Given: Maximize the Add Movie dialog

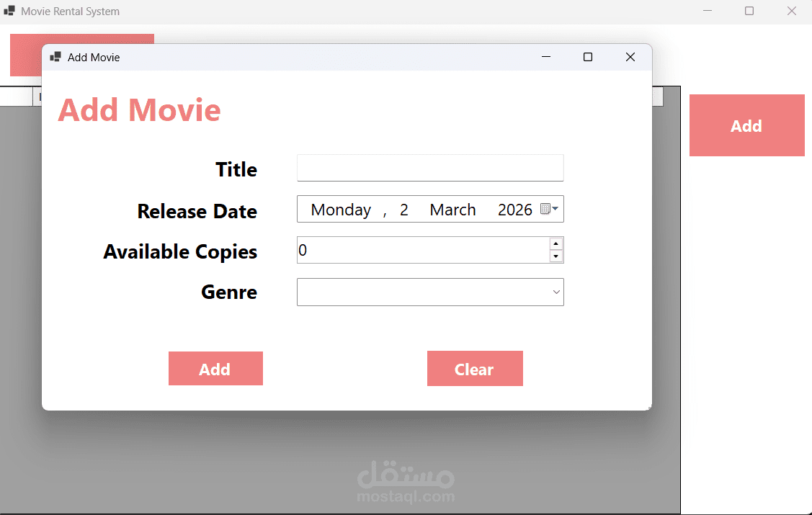Looking at the screenshot, I should point(588,57).
